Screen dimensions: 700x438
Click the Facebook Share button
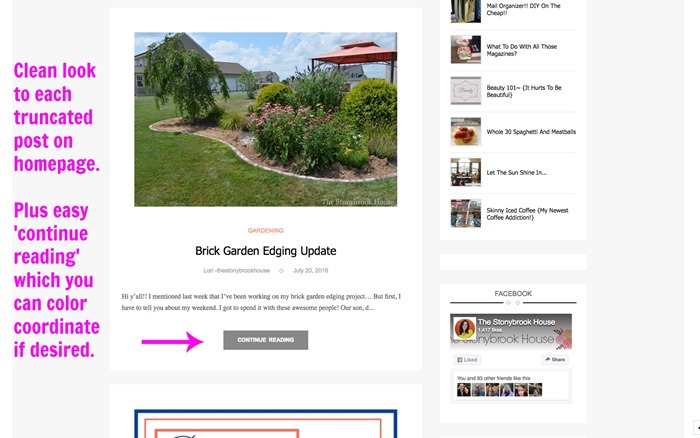(x=555, y=359)
